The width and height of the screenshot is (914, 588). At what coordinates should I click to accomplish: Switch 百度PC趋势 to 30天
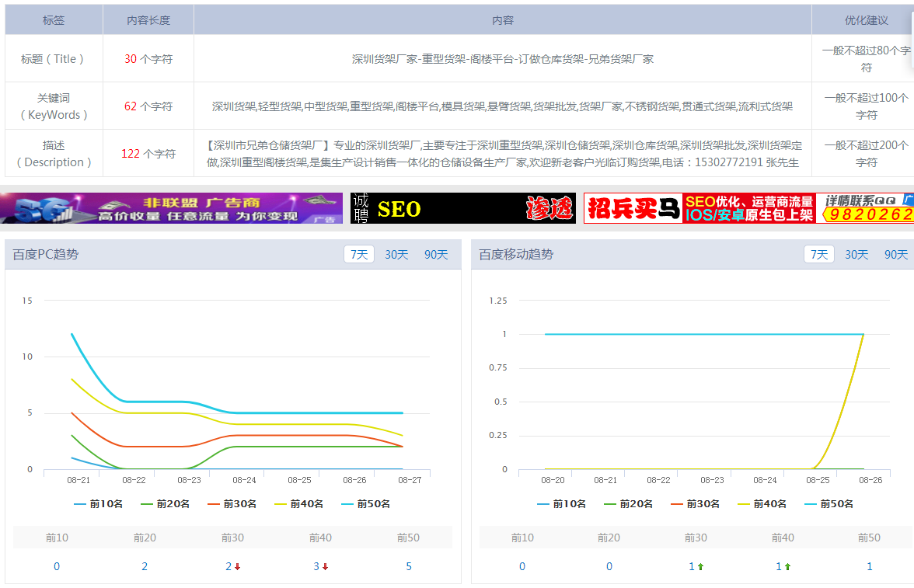[396, 255]
